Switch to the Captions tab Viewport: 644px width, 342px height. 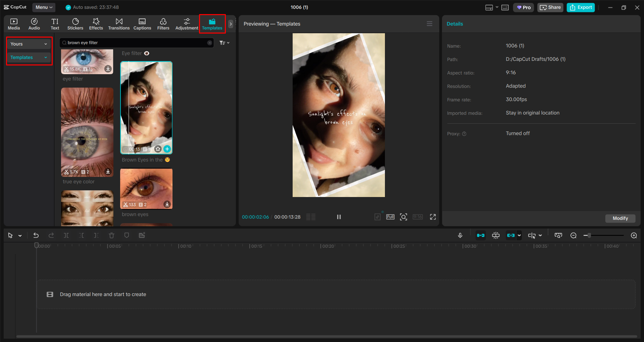(x=142, y=24)
